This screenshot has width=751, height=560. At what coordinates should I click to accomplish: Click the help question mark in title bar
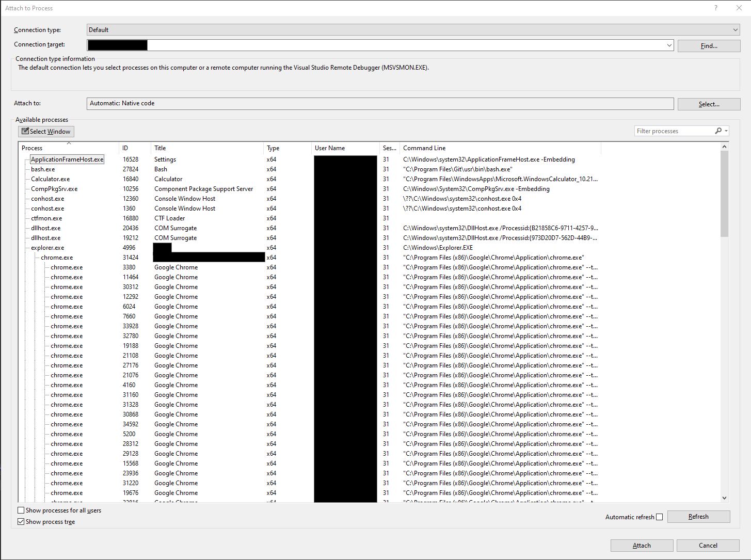[x=716, y=8]
